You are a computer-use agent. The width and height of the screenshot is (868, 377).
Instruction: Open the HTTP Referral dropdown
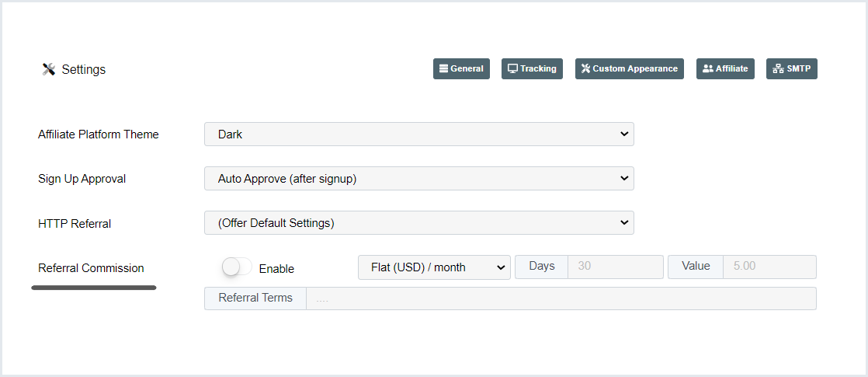click(419, 223)
